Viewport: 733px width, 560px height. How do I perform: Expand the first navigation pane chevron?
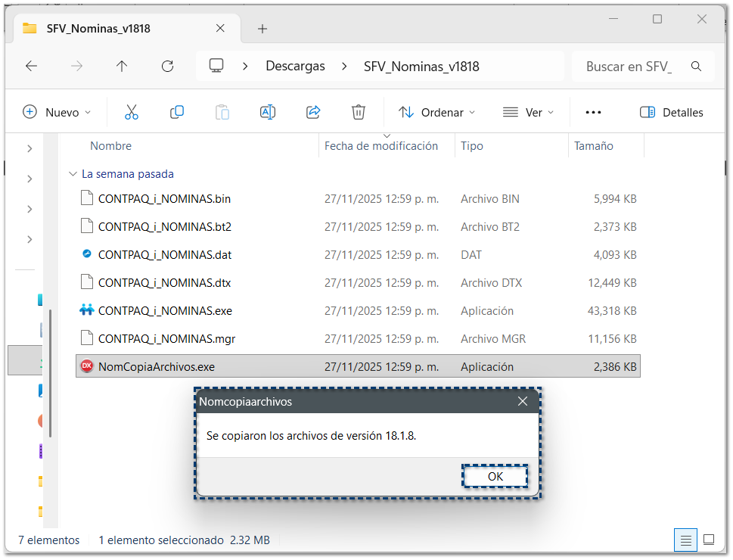[x=30, y=149]
